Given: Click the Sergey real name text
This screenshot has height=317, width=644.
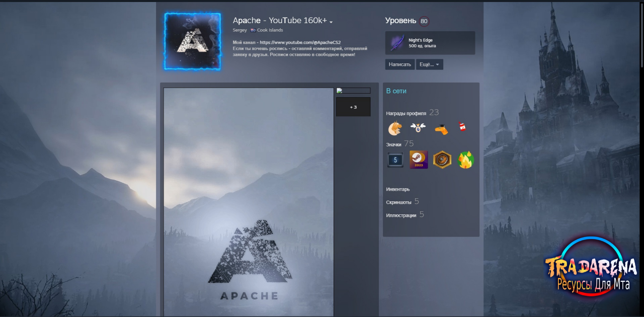Looking at the screenshot, I should [x=240, y=30].
